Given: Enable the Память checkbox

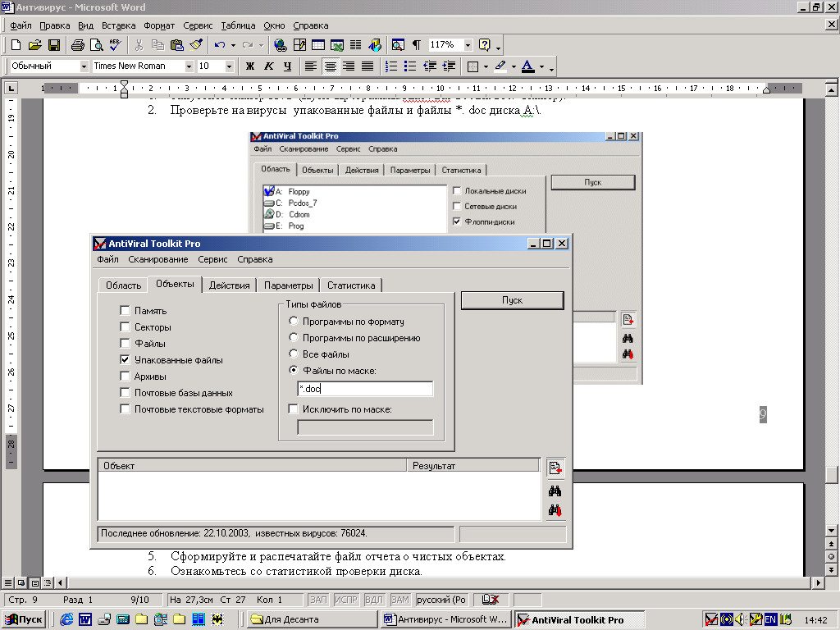Looking at the screenshot, I should [125, 310].
